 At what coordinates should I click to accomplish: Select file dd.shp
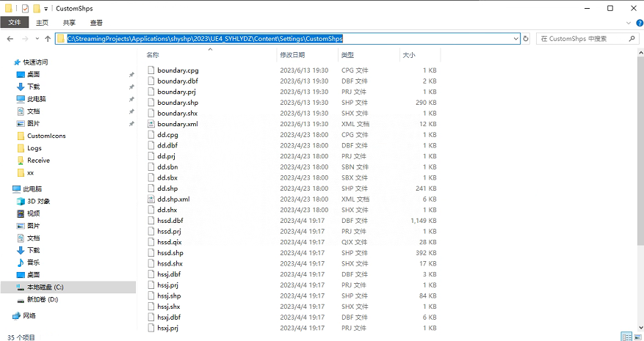point(167,188)
